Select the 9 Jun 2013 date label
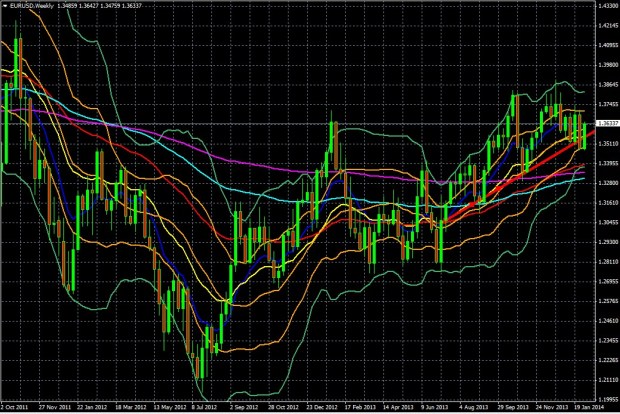620x414 pixels. 436,408
